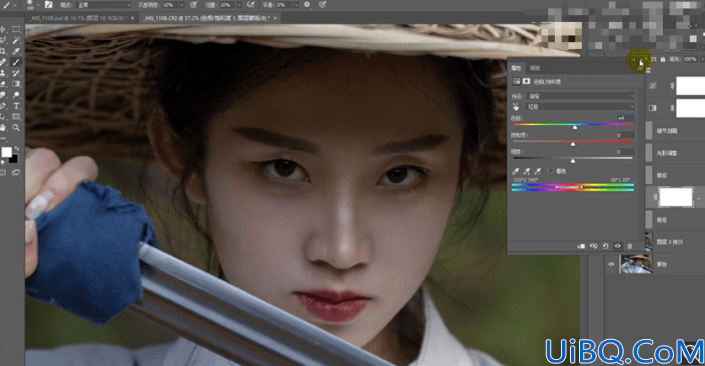Click the Lightness value input field

[625, 152]
